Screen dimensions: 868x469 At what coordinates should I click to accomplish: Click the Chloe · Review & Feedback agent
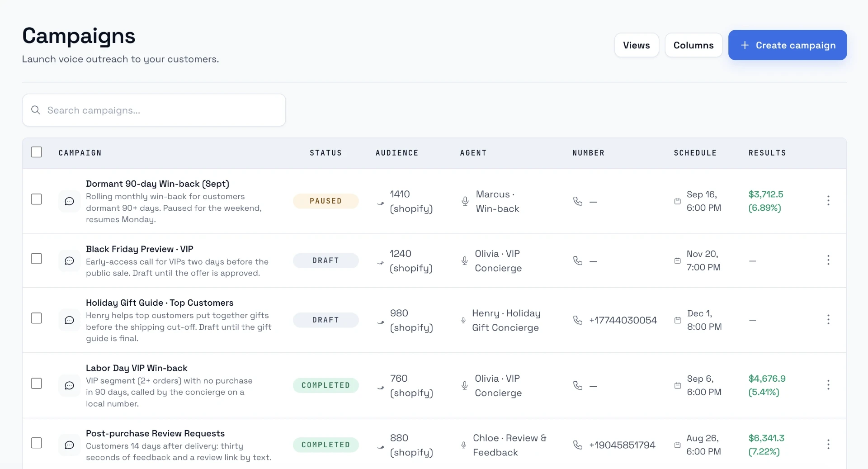[509, 445]
